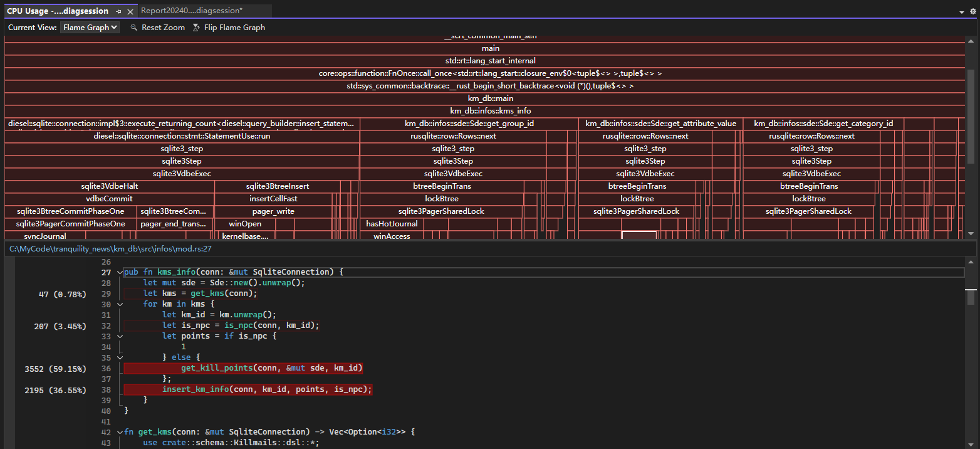Image resolution: width=980 pixels, height=449 pixels.
Task: Switch to the Report20240 diagsession tab
Action: 191,11
